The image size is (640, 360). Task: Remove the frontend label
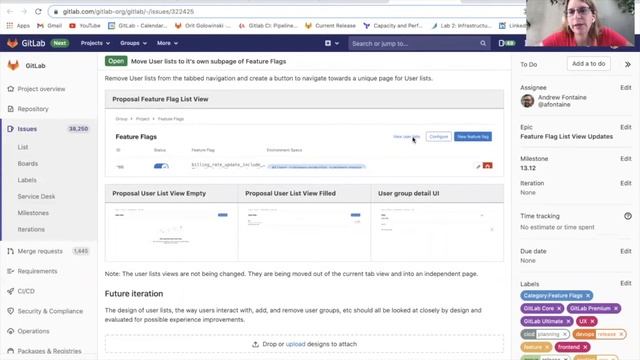(585, 347)
